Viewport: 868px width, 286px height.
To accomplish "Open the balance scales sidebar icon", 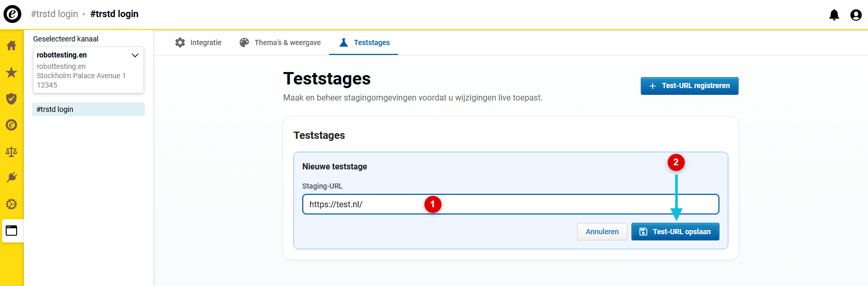I will coord(11,151).
